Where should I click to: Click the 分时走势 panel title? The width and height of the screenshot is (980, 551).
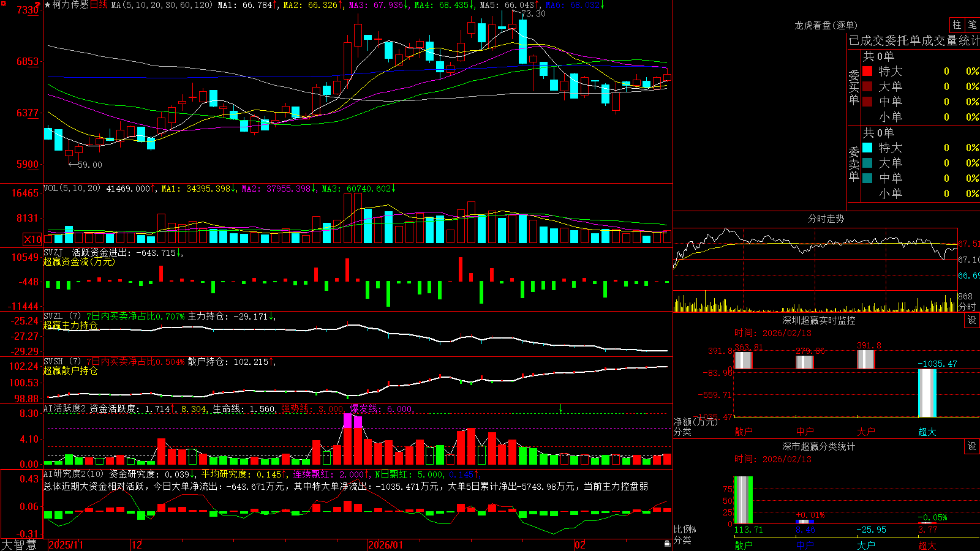pyautogui.click(x=826, y=219)
